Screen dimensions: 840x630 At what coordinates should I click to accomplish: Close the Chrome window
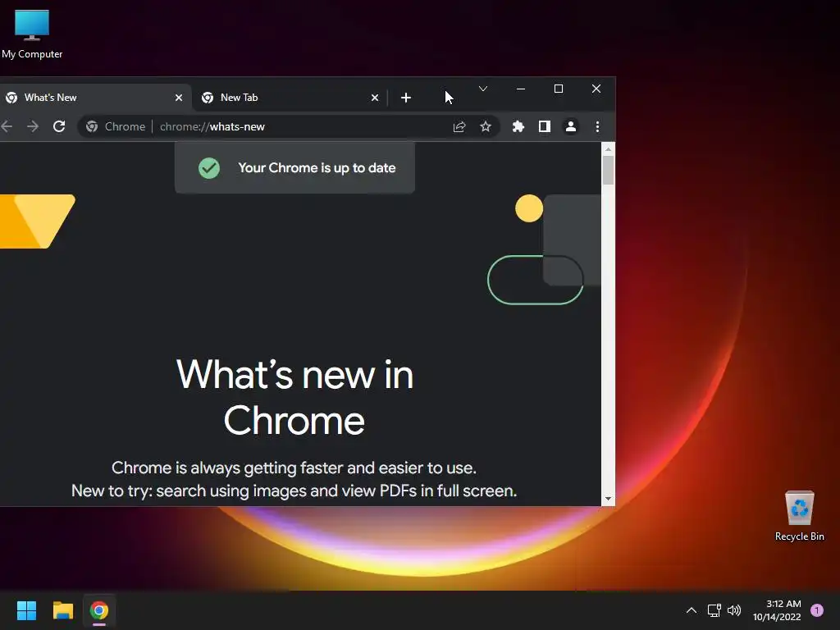596,89
